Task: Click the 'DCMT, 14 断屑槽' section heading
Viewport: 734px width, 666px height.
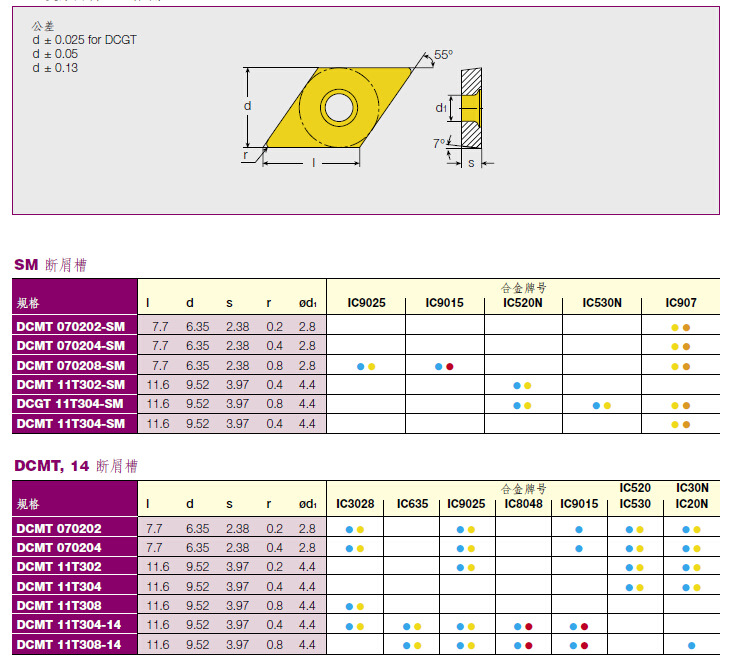Action: pyautogui.click(x=76, y=466)
